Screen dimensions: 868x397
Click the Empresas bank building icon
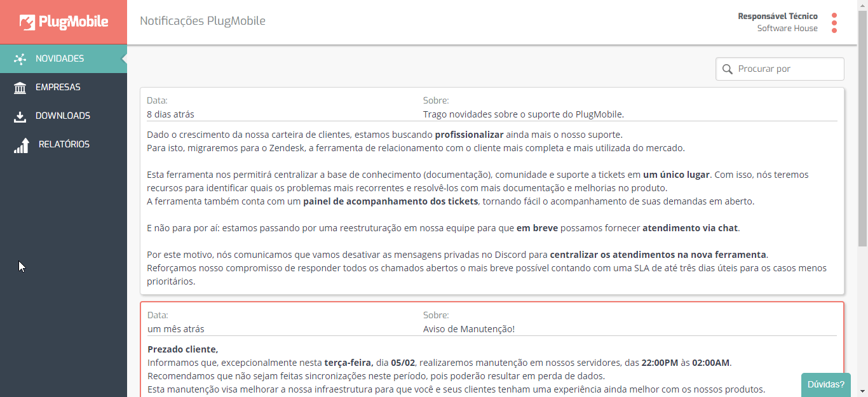pyautogui.click(x=20, y=88)
